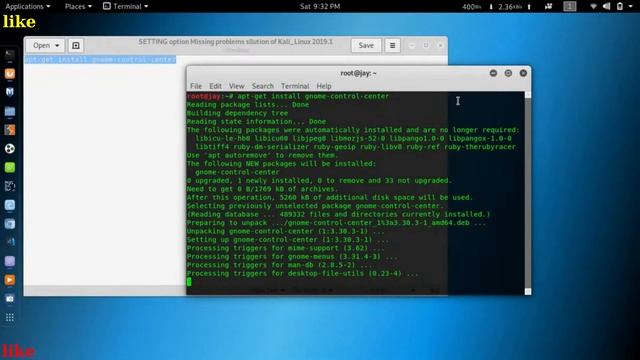Open the Edit menu in terminal

tap(216, 86)
